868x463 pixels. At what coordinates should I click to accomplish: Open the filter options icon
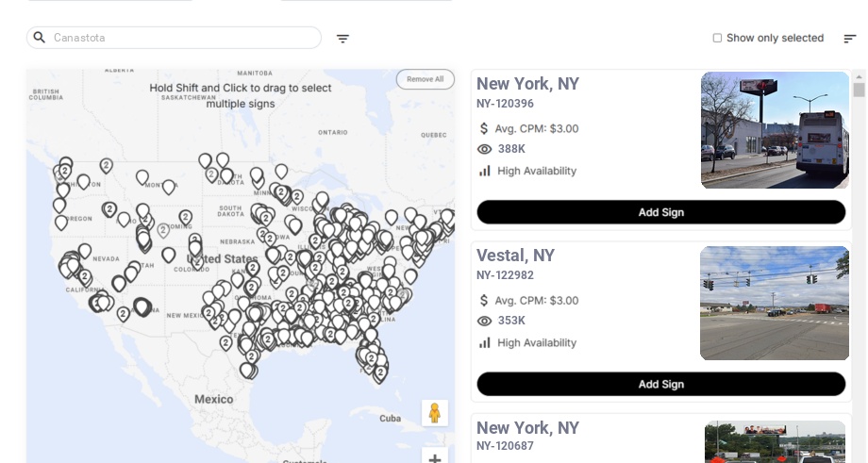[x=342, y=39]
